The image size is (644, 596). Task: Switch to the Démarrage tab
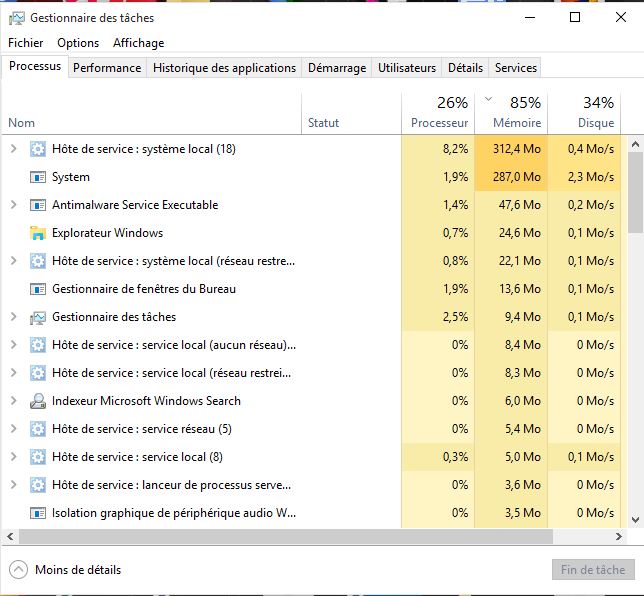(x=337, y=68)
